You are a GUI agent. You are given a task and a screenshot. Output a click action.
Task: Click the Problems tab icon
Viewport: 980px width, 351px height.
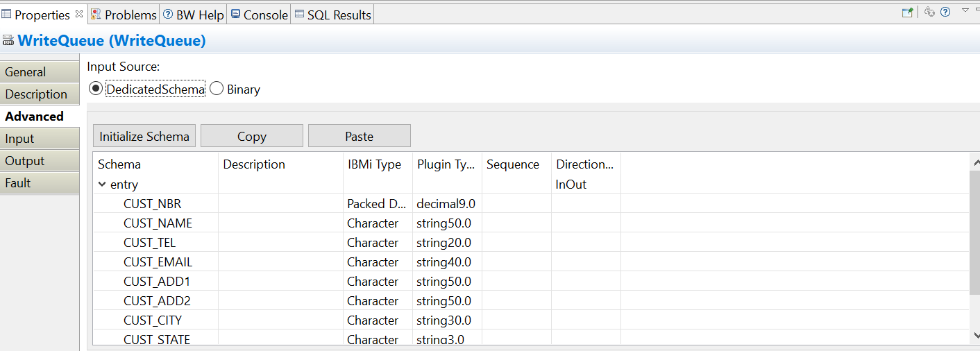coord(96,15)
